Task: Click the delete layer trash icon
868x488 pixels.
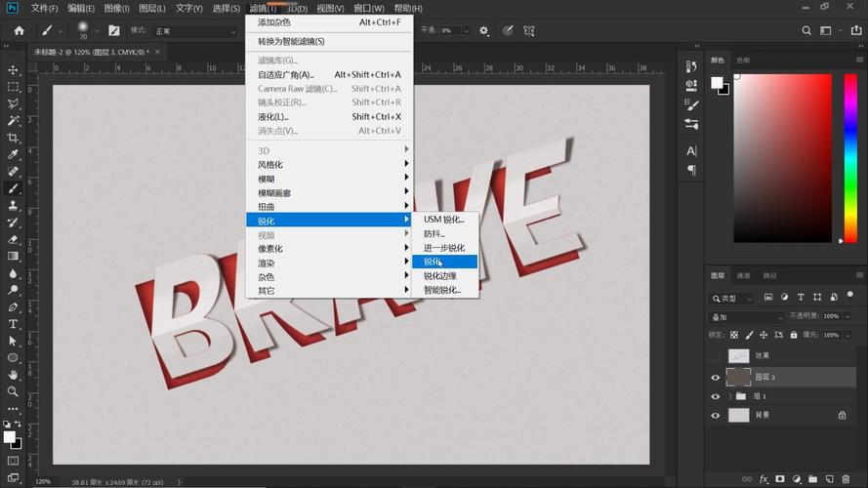Action: point(846,479)
